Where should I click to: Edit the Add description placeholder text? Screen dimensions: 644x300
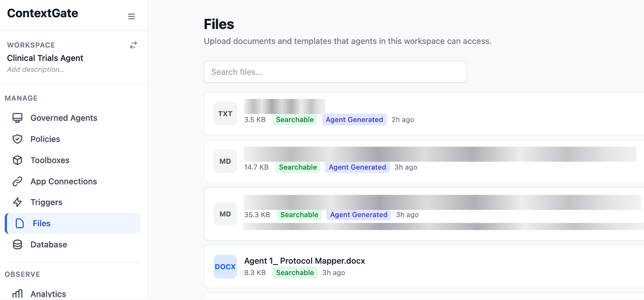(36, 69)
